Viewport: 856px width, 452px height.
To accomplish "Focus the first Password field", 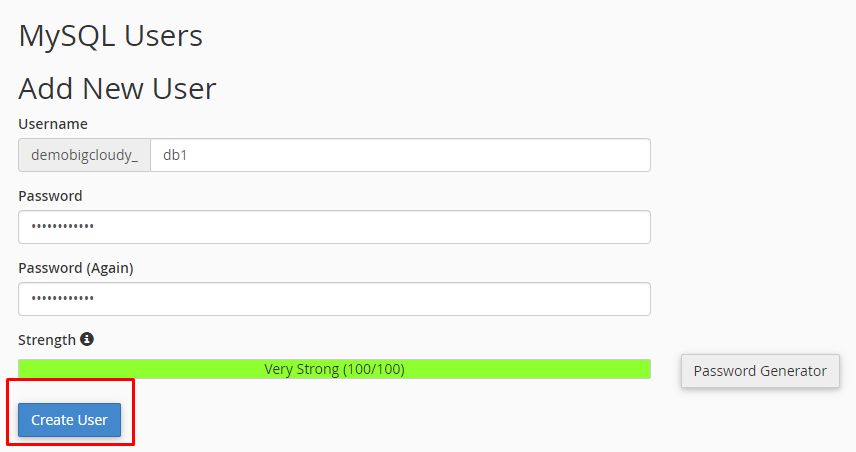I will tap(334, 227).
